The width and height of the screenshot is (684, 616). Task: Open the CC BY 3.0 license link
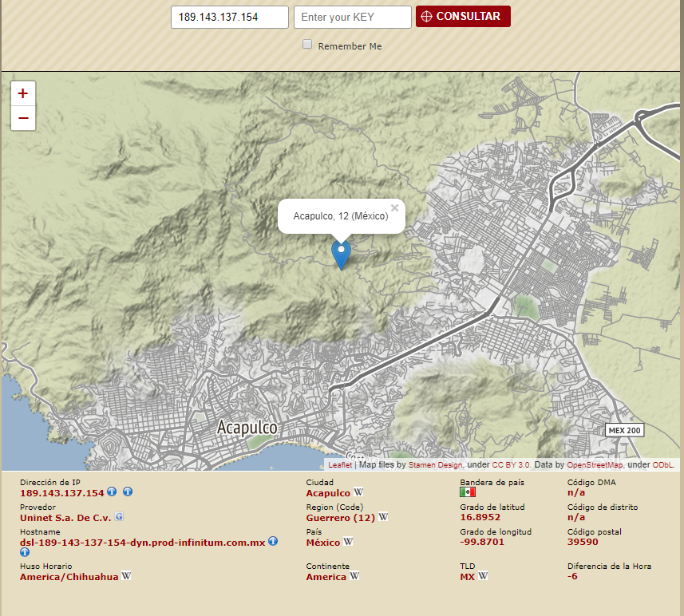[511, 464]
